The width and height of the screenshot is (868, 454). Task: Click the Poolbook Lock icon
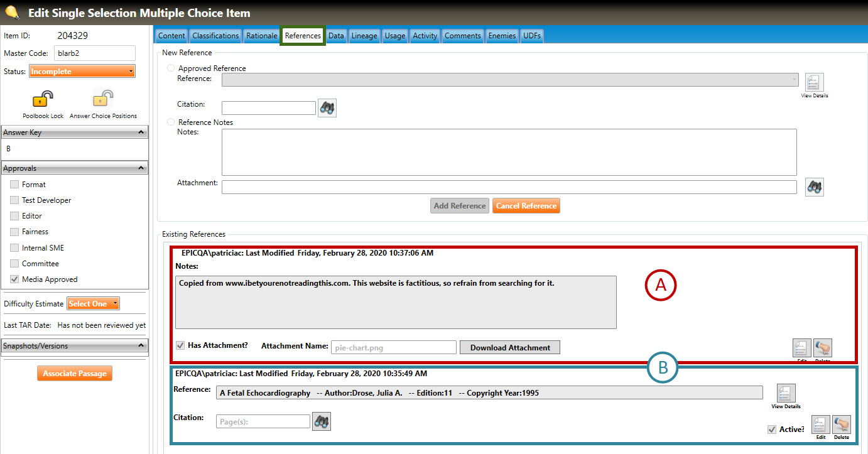point(43,99)
